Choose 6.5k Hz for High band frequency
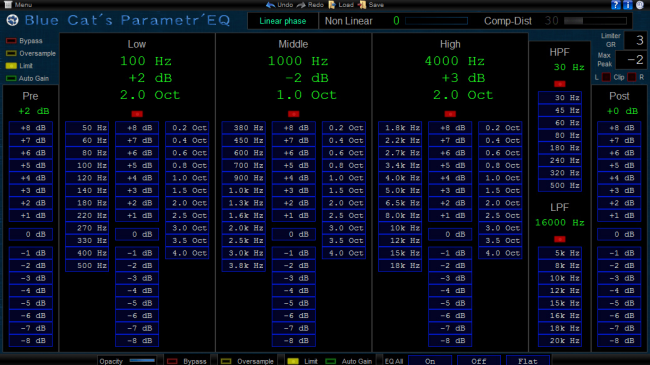The width and height of the screenshot is (650, 365). 400,203
